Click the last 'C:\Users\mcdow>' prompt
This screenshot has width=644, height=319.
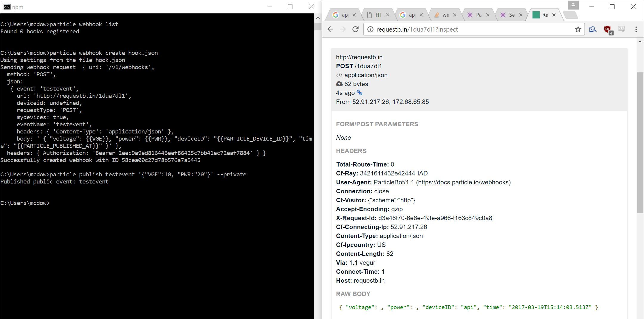pos(25,203)
